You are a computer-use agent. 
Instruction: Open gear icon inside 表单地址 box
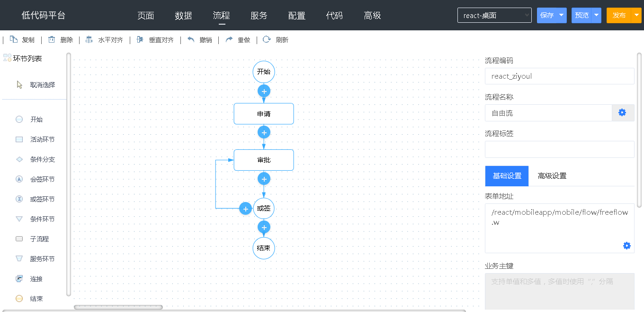click(x=627, y=246)
